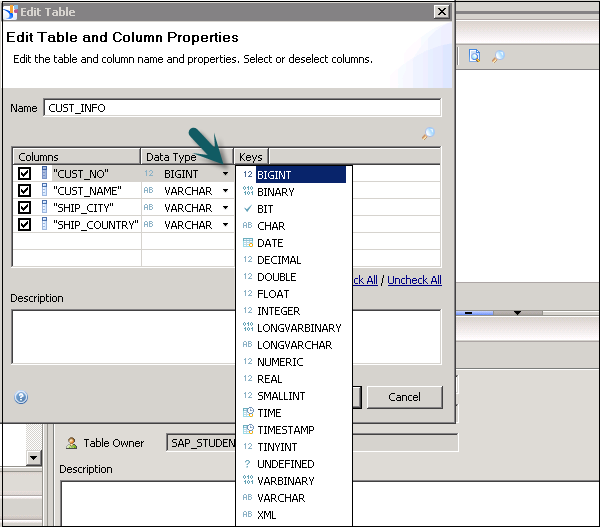
Task: Open data type dropdown for SHIP_COUNTRY
Action: [225, 225]
